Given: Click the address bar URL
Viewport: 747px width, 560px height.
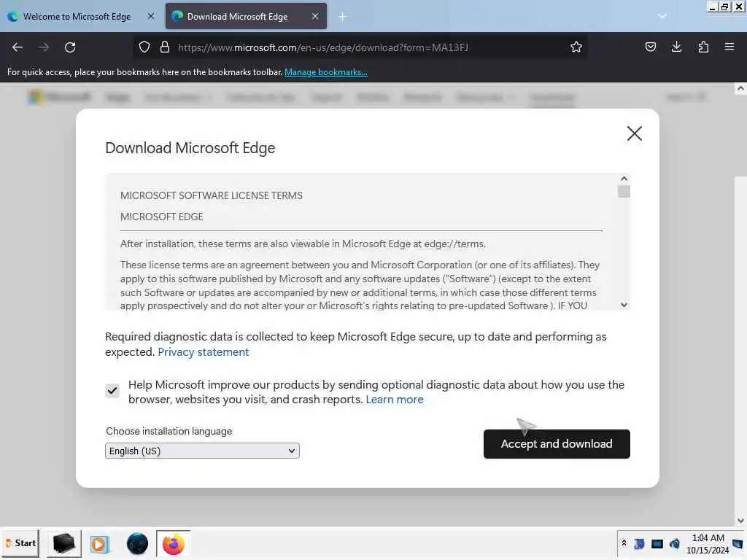Looking at the screenshot, I should tap(322, 47).
